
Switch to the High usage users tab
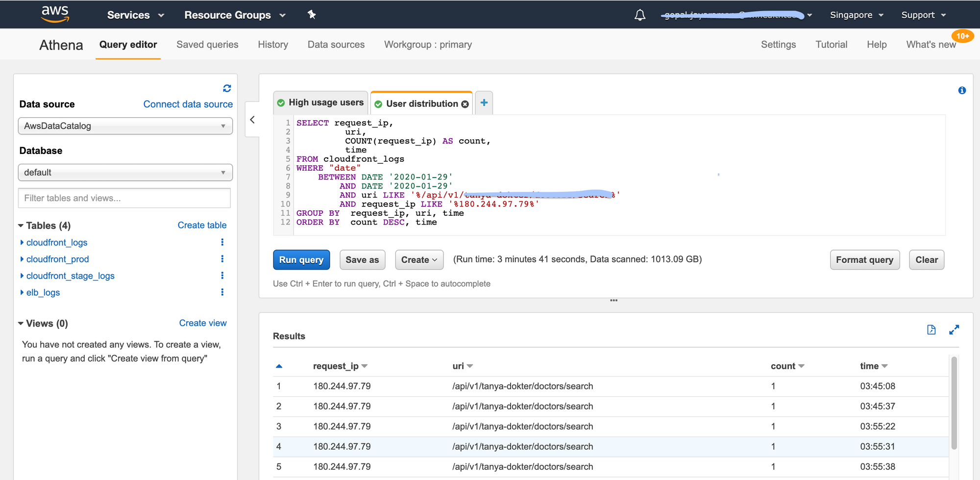click(x=320, y=102)
